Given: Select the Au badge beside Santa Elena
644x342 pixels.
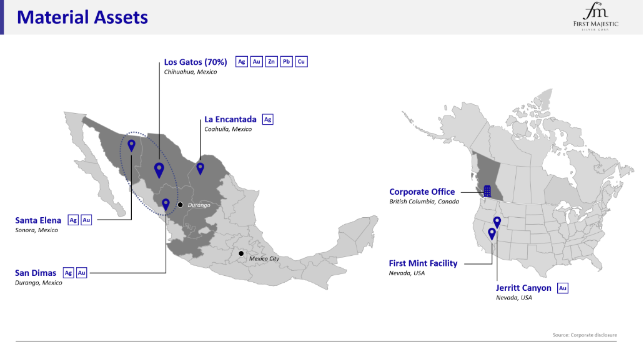Looking at the screenshot, I should coord(86,220).
